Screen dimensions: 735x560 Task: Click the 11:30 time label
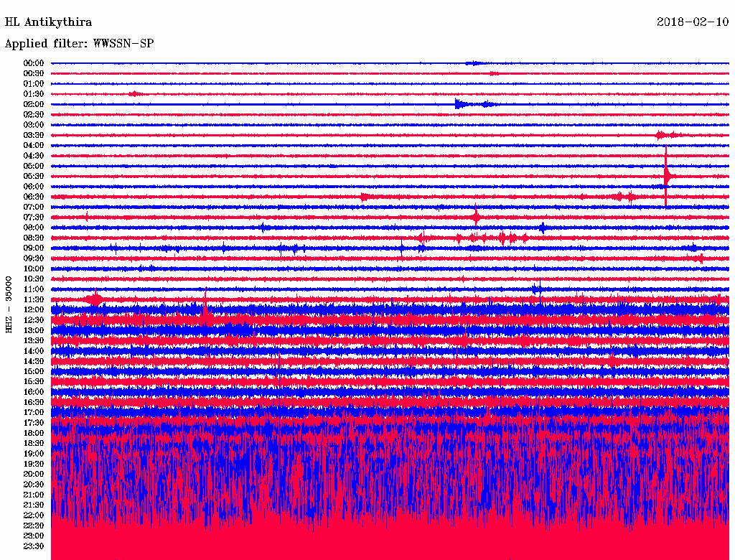[34, 299]
